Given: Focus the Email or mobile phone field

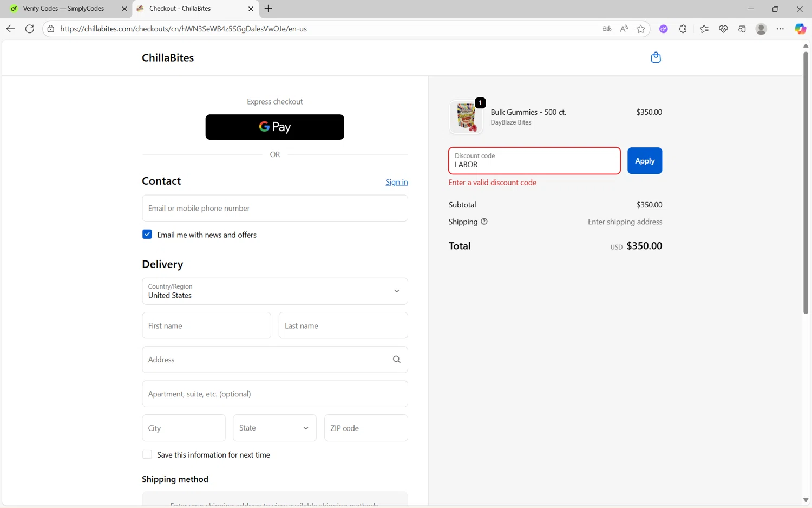Looking at the screenshot, I should [x=275, y=208].
